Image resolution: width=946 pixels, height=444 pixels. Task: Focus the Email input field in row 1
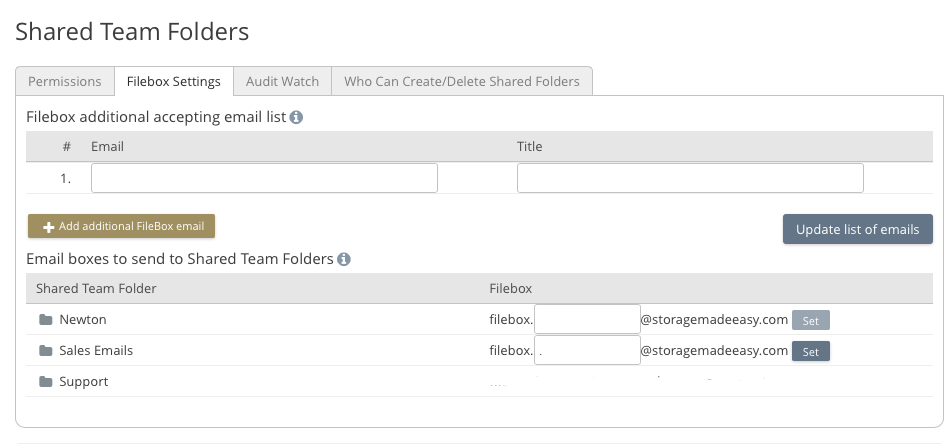click(264, 178)
